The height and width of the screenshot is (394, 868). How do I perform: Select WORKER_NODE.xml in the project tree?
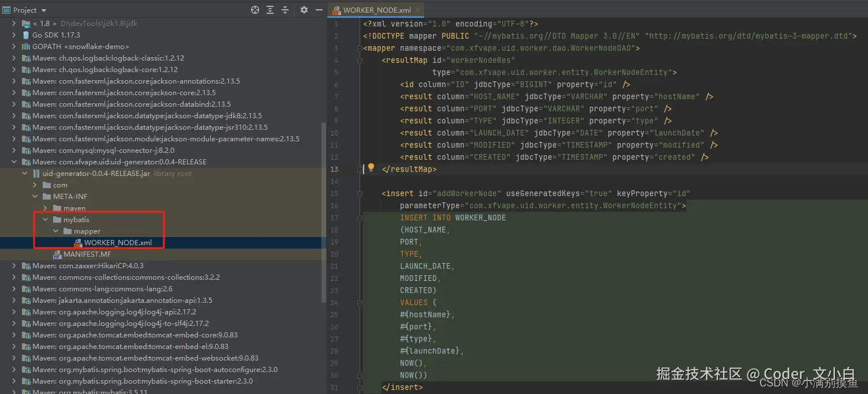coord(118,243)
